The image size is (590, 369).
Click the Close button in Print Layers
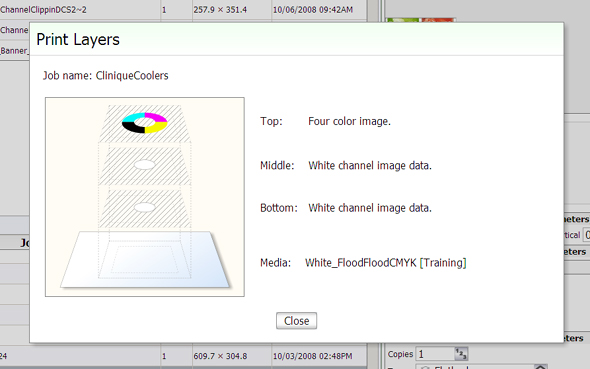coord(297,321)
